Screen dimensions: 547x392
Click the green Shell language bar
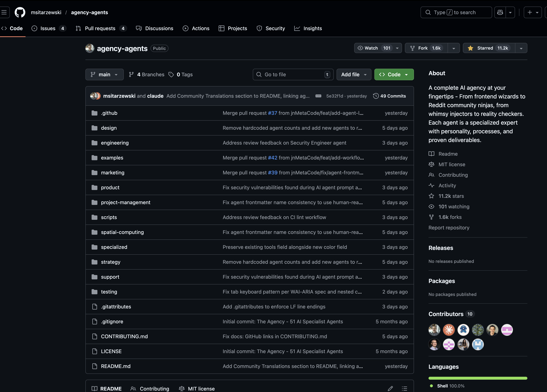pos(478,378)
